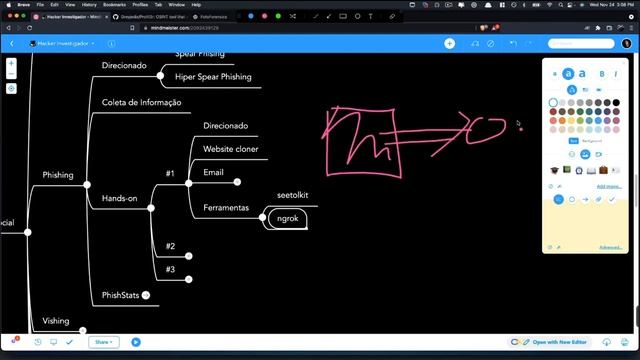Select the small font size option
This screenshot has height=360, width=640.
pos(555,74)
